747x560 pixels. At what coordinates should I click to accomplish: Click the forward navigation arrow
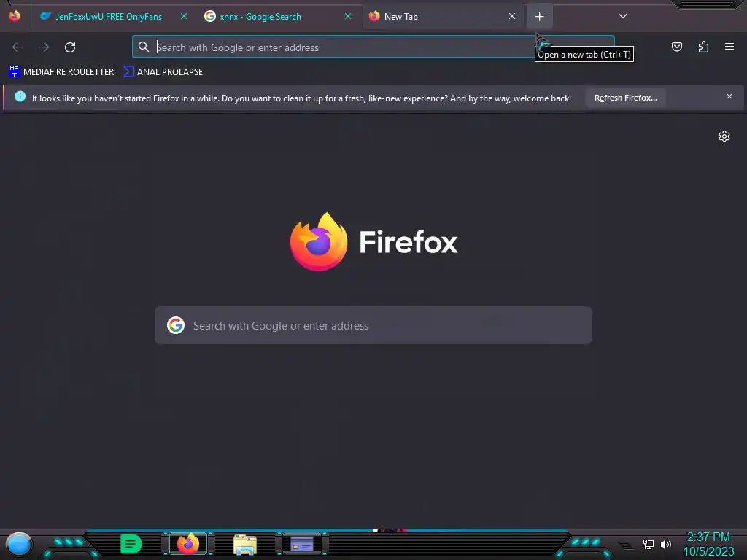pyautogui.click(x=44, y=47)
